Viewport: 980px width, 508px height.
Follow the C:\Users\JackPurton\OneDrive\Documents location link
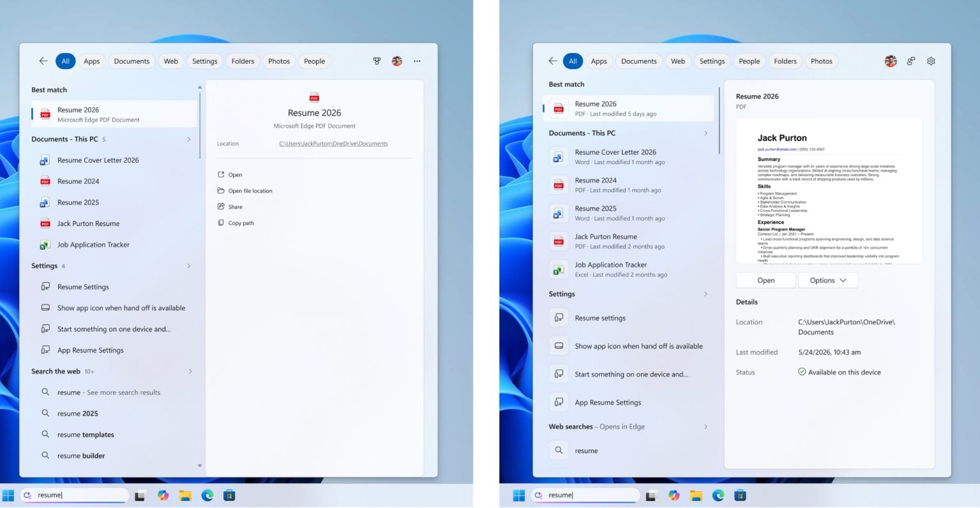[x=333, y=144]
